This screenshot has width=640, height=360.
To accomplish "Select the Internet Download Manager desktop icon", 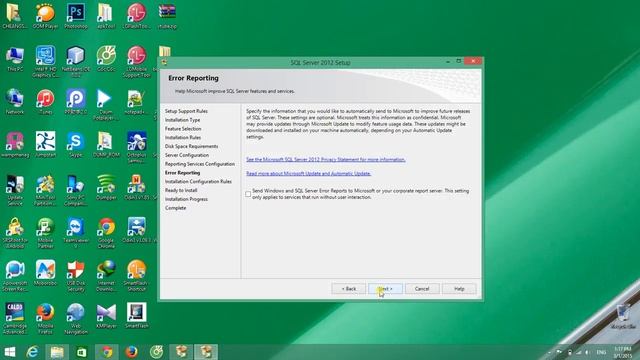I will (x=106, y=276).
